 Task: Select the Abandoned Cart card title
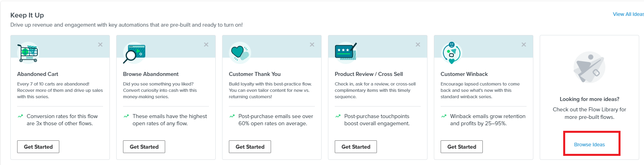coord(38,74)
